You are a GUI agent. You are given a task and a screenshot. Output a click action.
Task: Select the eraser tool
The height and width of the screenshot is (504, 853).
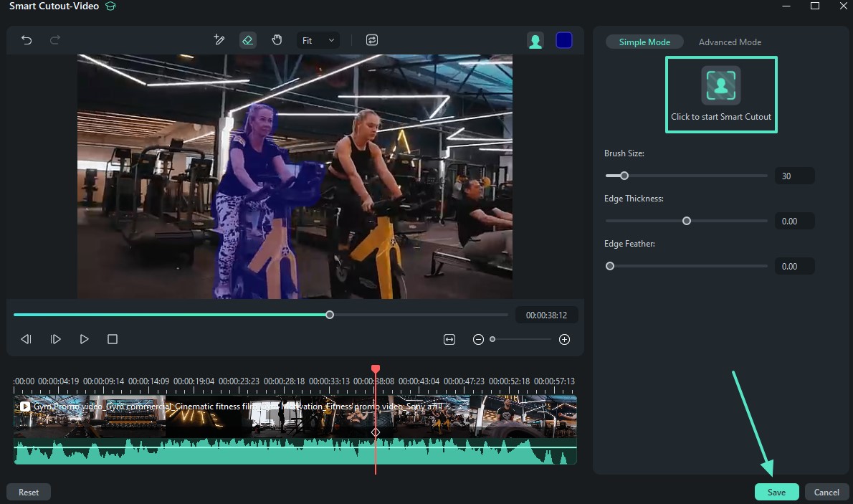247,40
